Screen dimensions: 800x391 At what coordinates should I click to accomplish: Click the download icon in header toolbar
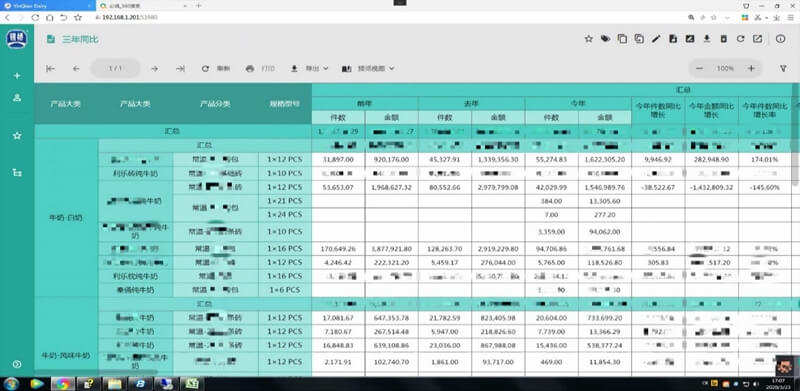707,39
